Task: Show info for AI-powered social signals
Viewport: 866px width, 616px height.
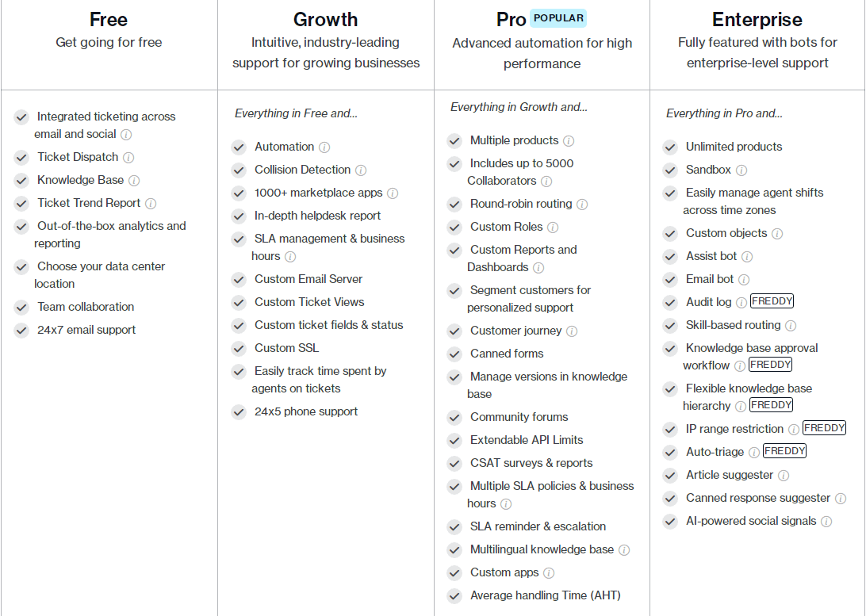Action: tap(826, 522)
